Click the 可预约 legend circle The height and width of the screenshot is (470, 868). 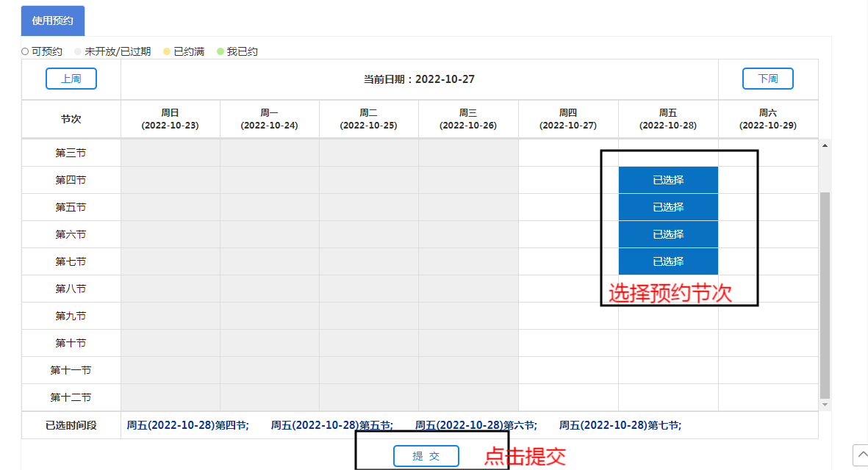coord(26,51)
